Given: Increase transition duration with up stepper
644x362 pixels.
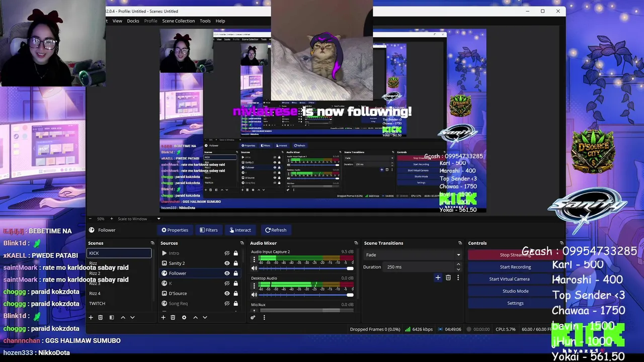Looking at the screenshot, I should click(459, 265).
